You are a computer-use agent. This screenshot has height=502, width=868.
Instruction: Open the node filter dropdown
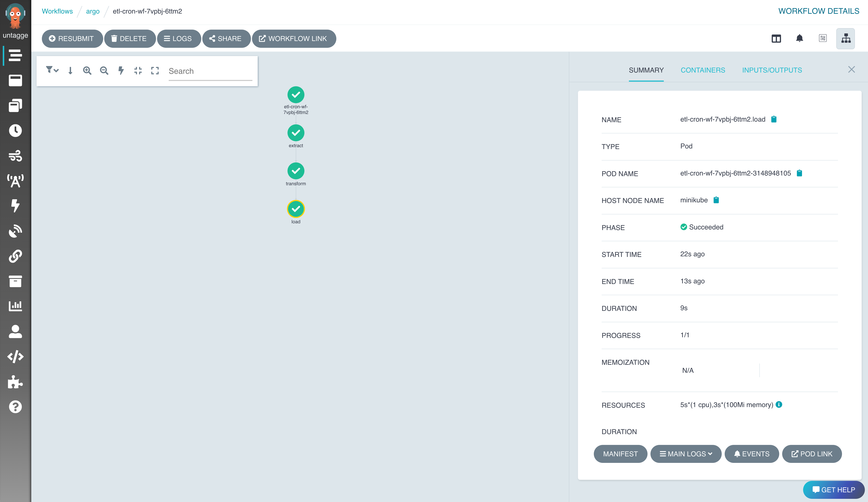[x=52, y=70]
